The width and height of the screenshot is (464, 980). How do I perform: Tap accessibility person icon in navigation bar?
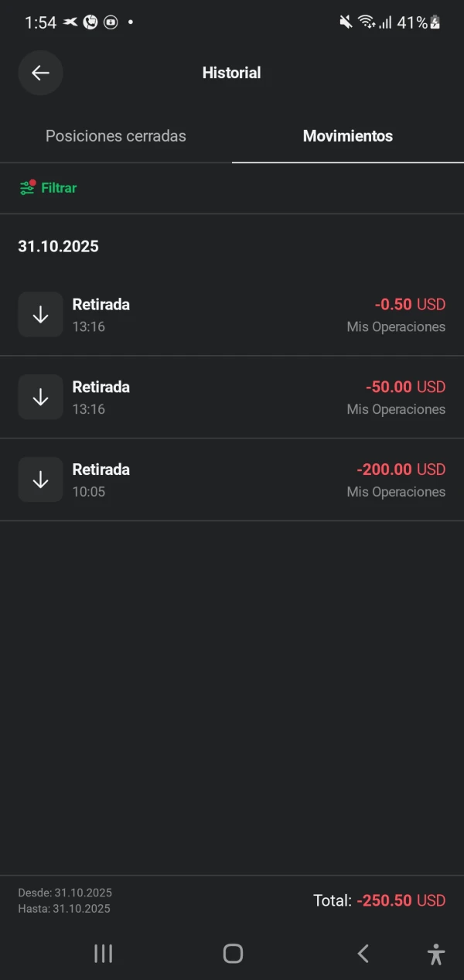pos(436,954)
